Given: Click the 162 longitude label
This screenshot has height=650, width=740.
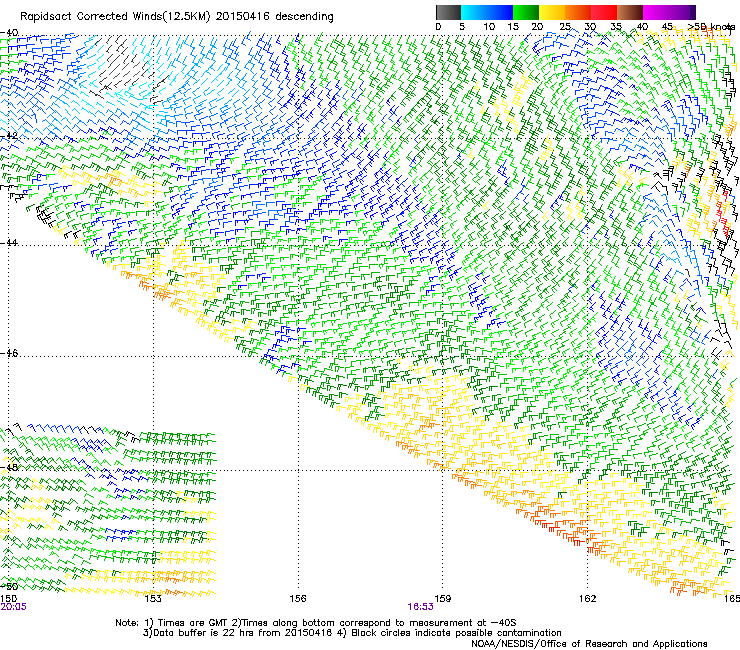Looking at the screenshot, I should (x=588, y=599).
